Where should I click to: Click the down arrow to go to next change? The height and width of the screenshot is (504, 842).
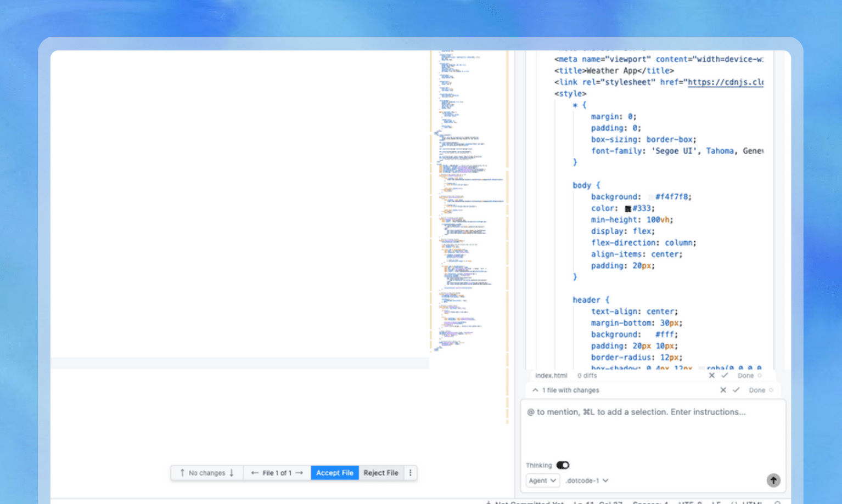click(x=233, y=472)
